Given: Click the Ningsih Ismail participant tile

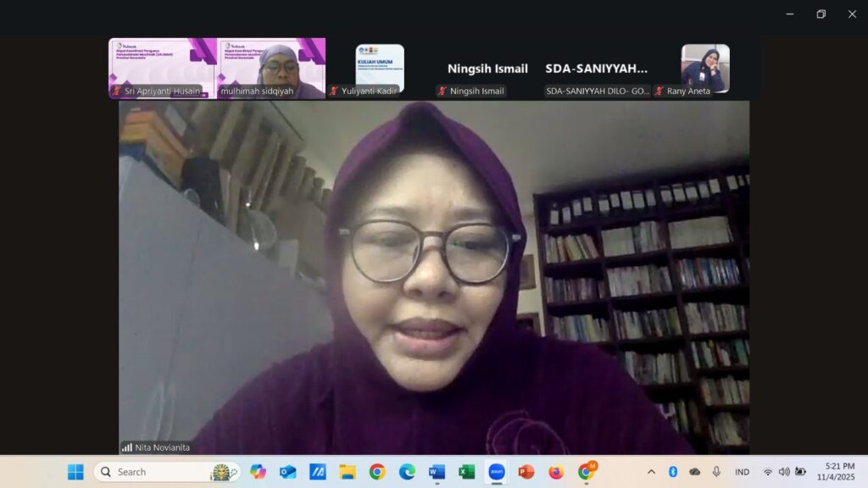Looking at the screenshot, I should [x=487, y=69].
